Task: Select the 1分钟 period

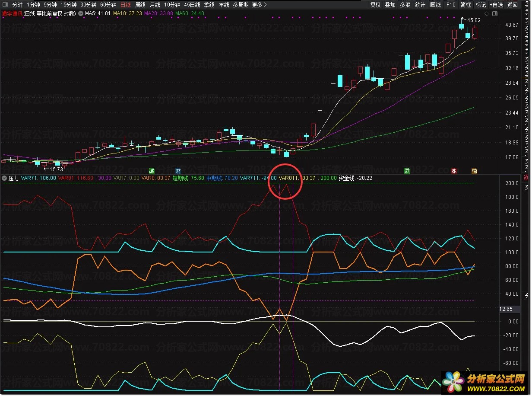Action: click(33, 5)
